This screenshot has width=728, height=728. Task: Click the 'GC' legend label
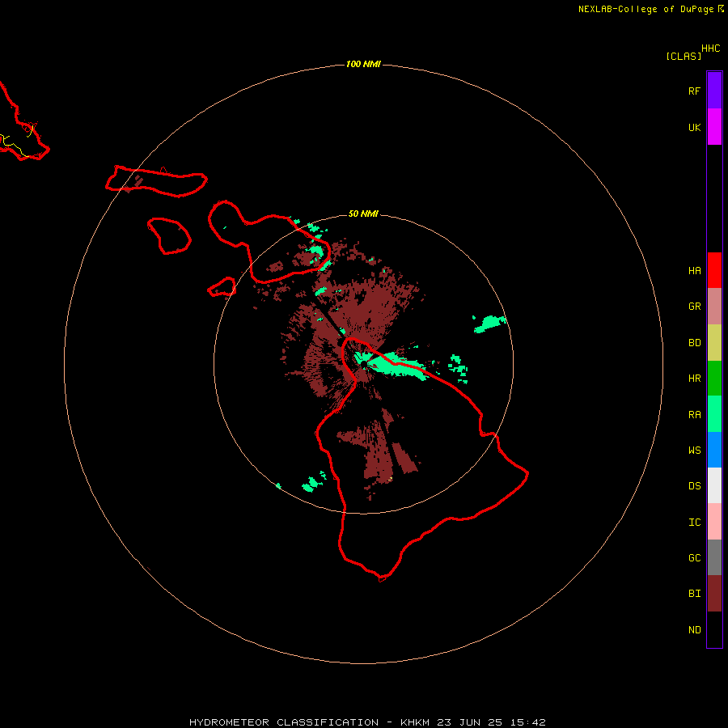click(694, 557)
